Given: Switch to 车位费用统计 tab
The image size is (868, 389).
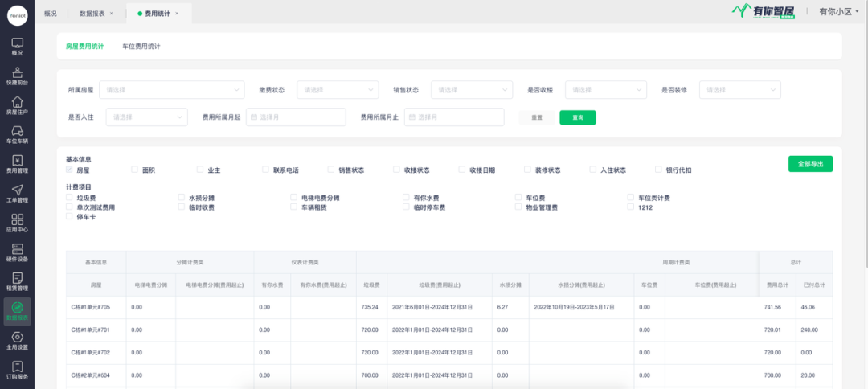Looking at the screenshot, I should (141, 47).
